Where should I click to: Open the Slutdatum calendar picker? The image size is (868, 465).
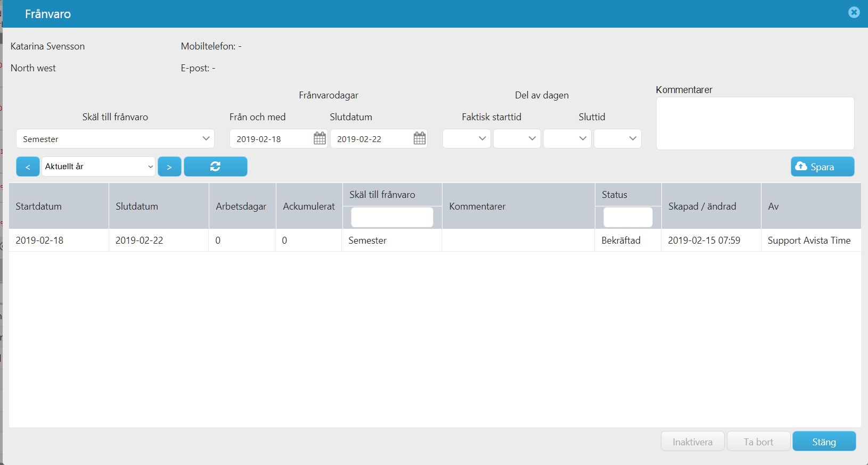click(420, 138)
